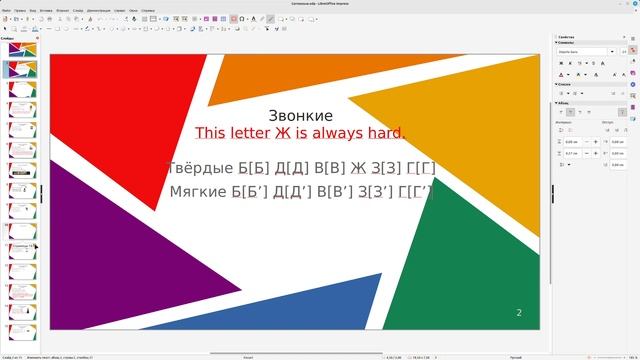Click the Special Character omega icon

242,19
